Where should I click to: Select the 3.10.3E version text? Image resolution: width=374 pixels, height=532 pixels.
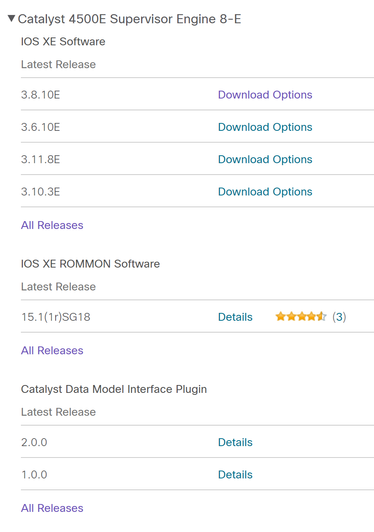tap(40, 191)
